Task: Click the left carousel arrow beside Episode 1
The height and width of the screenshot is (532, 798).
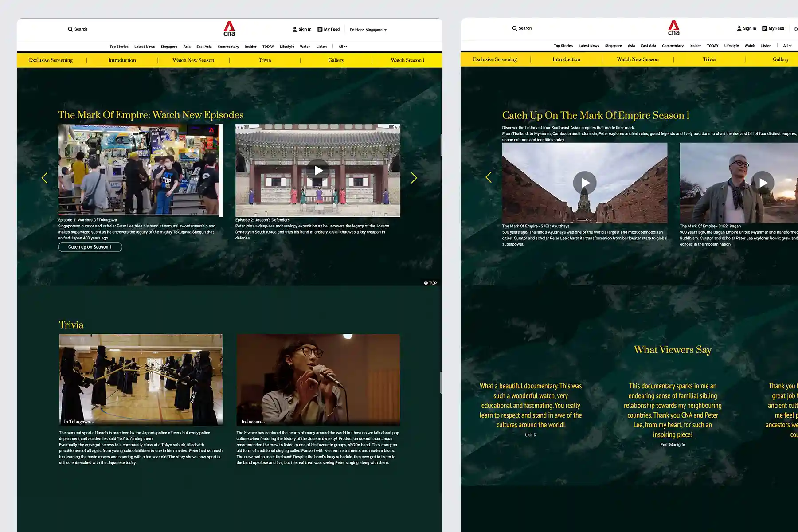Action: tap(44, 178)
